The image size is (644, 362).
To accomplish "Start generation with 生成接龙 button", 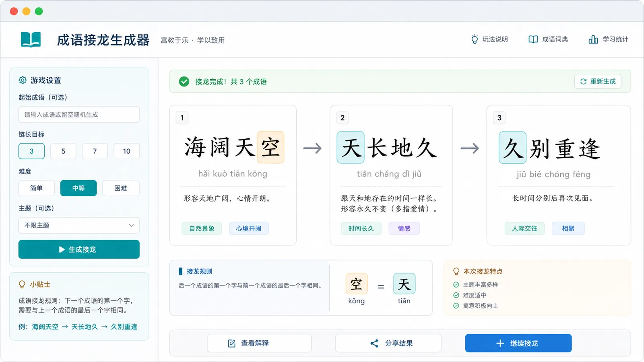I will click(x=79, y=249).
